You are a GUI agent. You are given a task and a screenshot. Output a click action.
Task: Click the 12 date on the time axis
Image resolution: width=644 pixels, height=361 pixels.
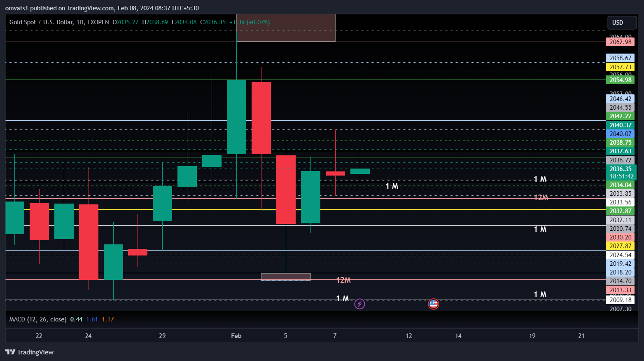(409, 336)
